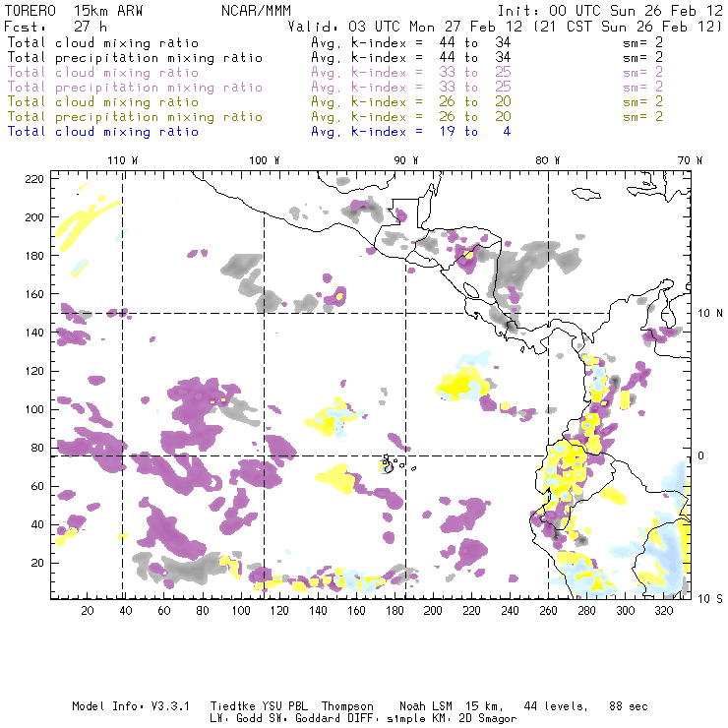
Task: Click "sm= 2" in the black precipitation row
Action: click(x=642, y=58)
